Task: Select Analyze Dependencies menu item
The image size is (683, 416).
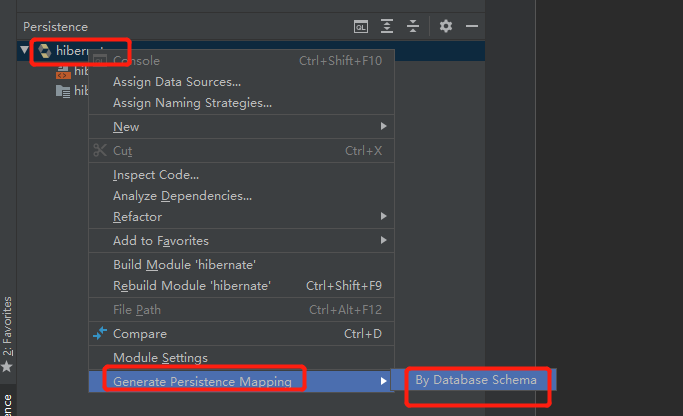Action: click(x=182, y=196)
